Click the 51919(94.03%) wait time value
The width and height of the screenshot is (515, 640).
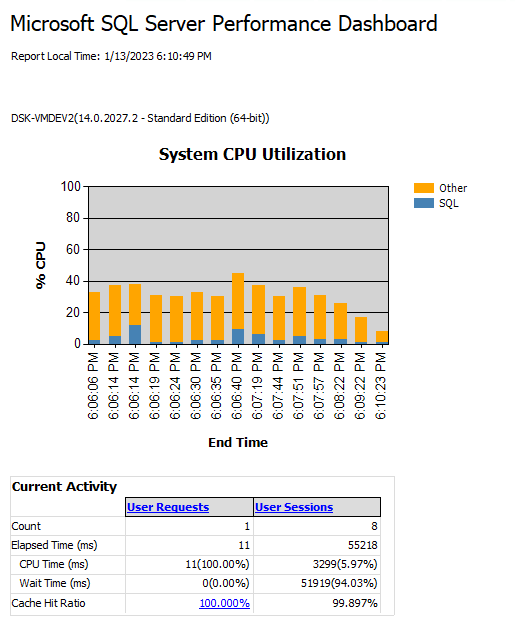pos(339,583)
